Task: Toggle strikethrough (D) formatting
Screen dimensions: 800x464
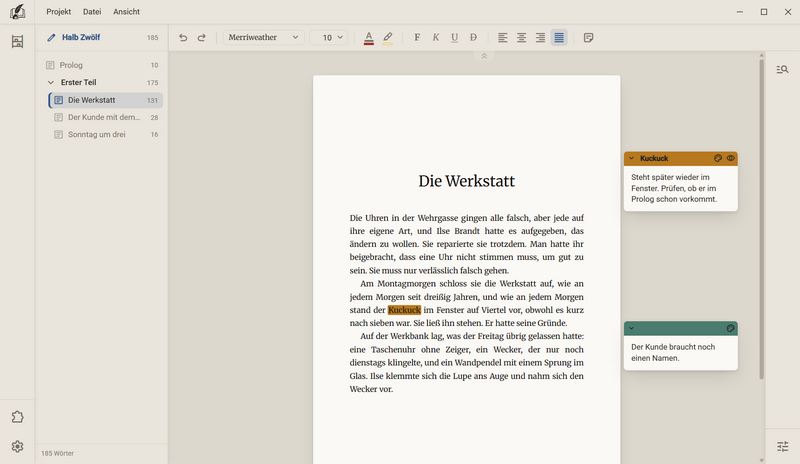Action: pos(473,37)
